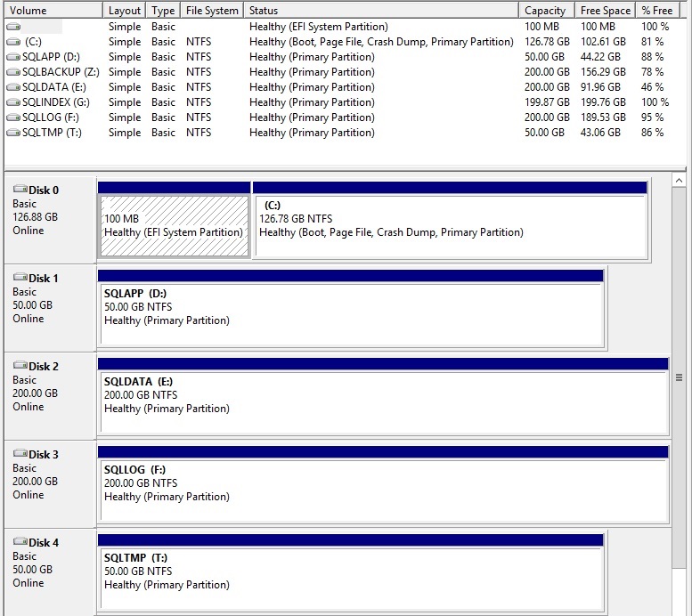Select the Disk 2 disk icon
692x616 pixels.
(x=20, y=366)
